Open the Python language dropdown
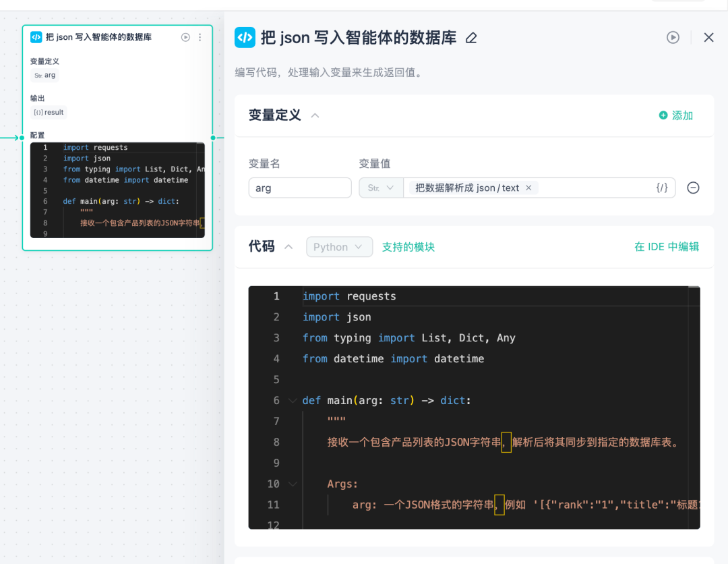This screenshot has height=564, width=728. (x=339, y=247)
